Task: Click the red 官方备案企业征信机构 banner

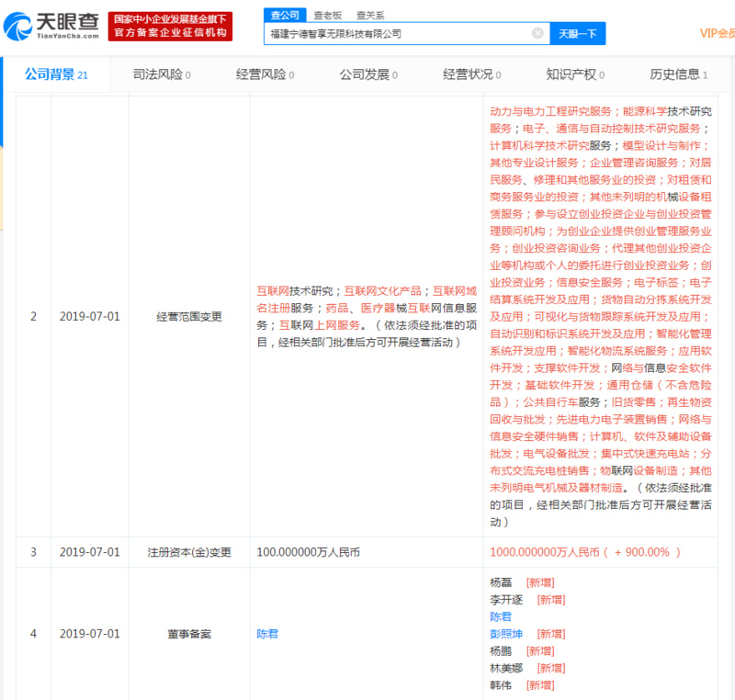Action: point(170,27)
